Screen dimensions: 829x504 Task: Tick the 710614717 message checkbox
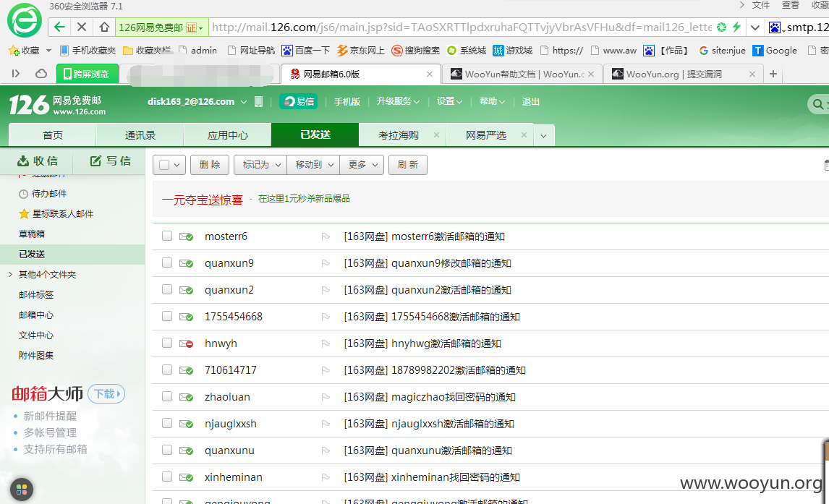pyautogui.click(x=167, y=370)
